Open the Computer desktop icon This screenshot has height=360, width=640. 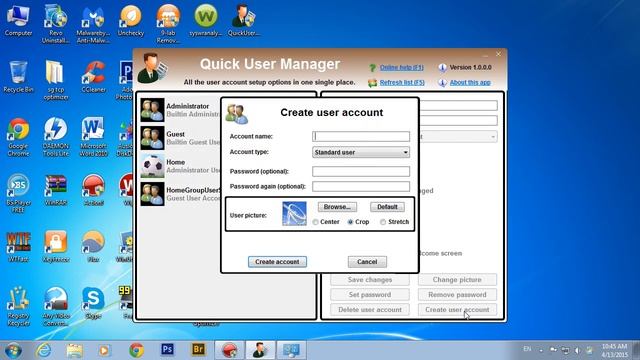[18, 20]
